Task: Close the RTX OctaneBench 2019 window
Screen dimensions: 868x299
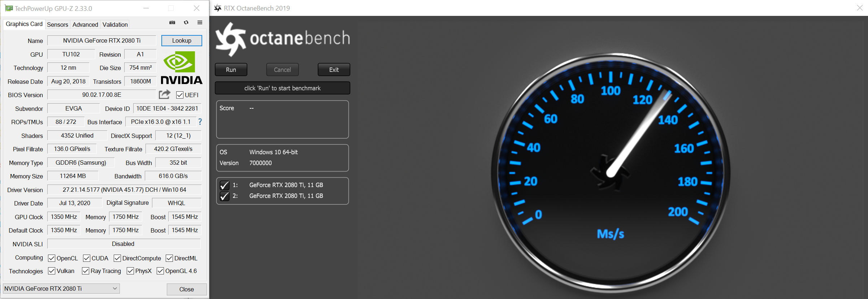Action: pyautogui.click(x=859, y=8)
